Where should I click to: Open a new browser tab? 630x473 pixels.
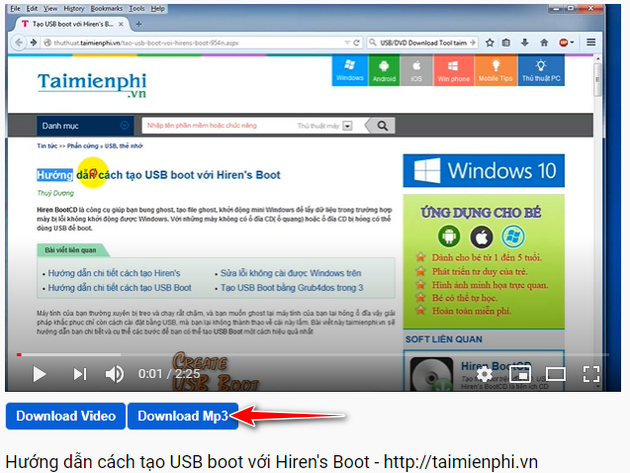(x=139, y=24)
